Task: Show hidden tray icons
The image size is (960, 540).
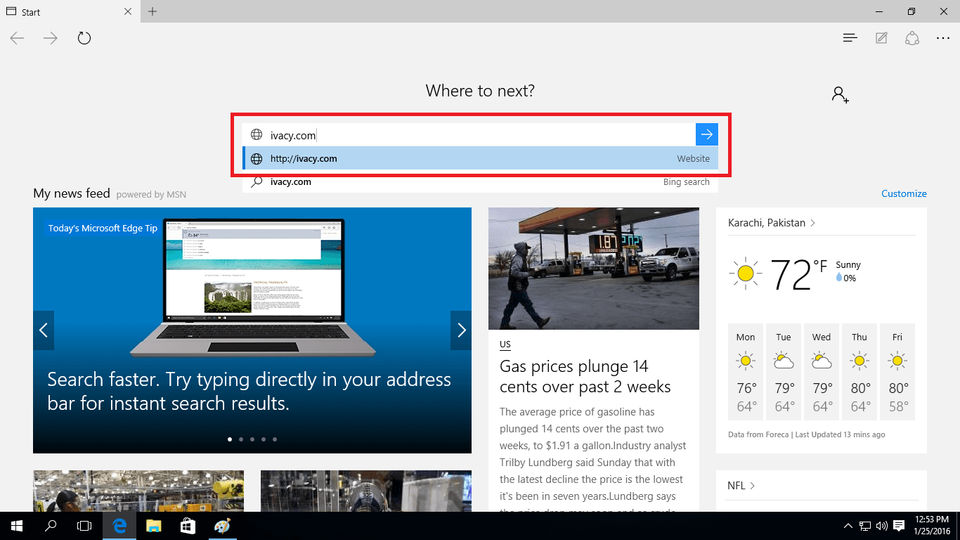Action: point(848,526)
